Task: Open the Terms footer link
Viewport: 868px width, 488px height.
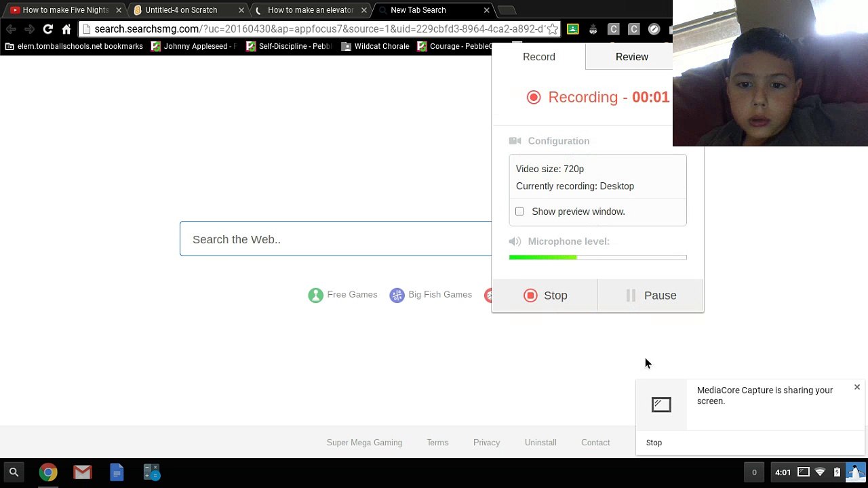Action: click(x=437, y=443)
